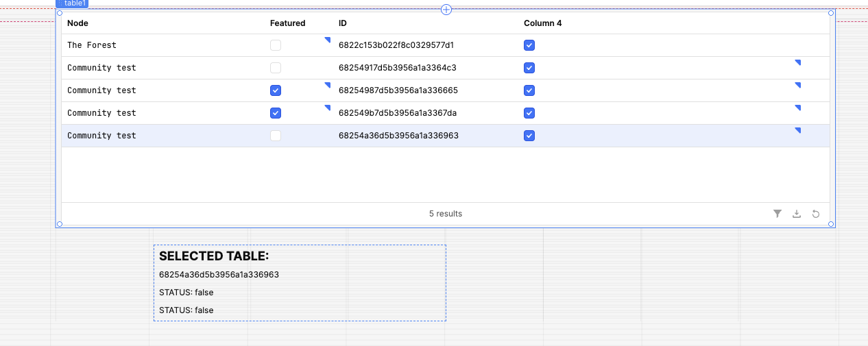Uncheck Featured for ID ending 3367da
This screenshot has height=346, width=868.
pos(276,113)
